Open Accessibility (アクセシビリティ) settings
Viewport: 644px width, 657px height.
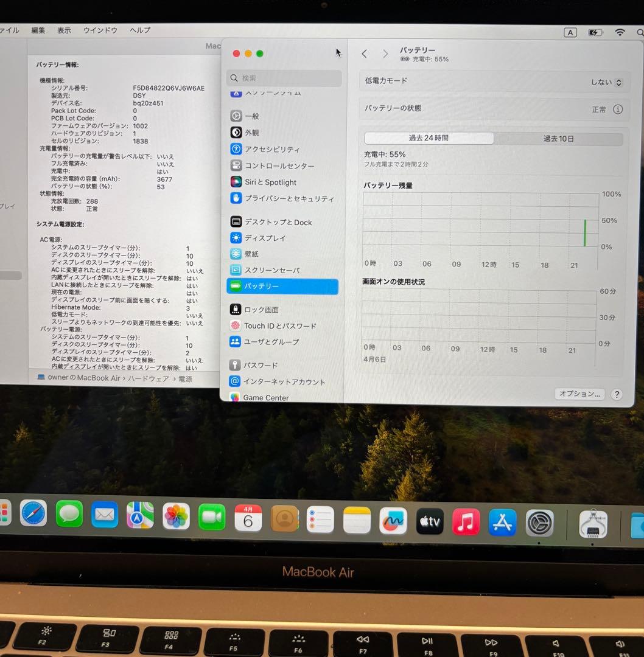[265, 149]
